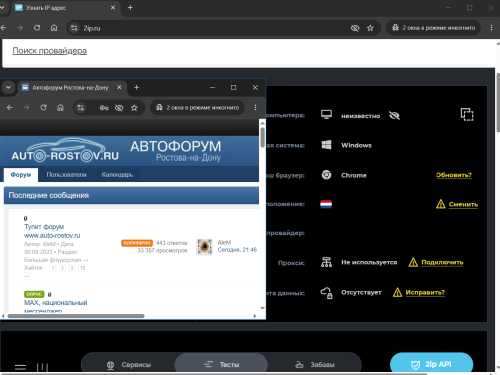The width and height of the screenshot is (500, 375).
Task: Click the 'Сменить' location link
Action: 463,204
